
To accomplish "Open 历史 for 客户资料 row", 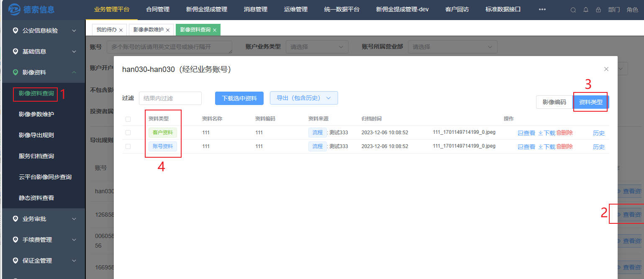I will [599, 133].
